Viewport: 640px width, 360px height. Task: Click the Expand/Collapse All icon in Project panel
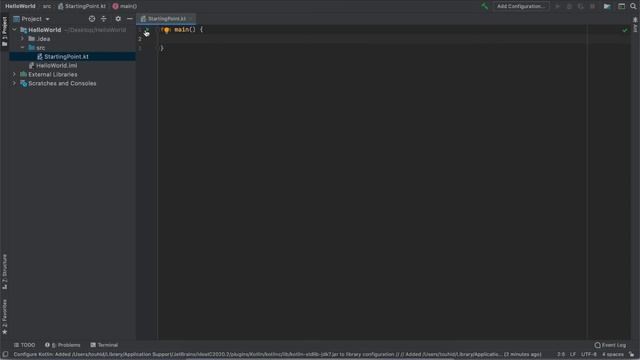point(104,19)
